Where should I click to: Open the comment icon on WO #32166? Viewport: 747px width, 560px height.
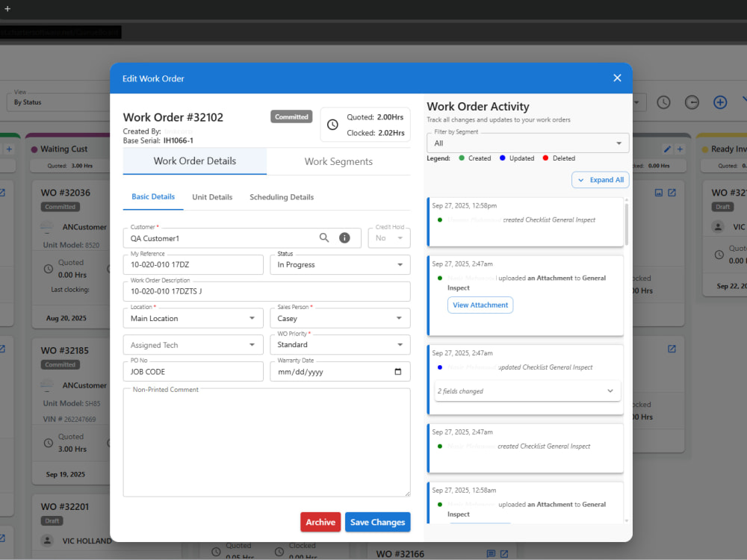click(x=491, y=554)
